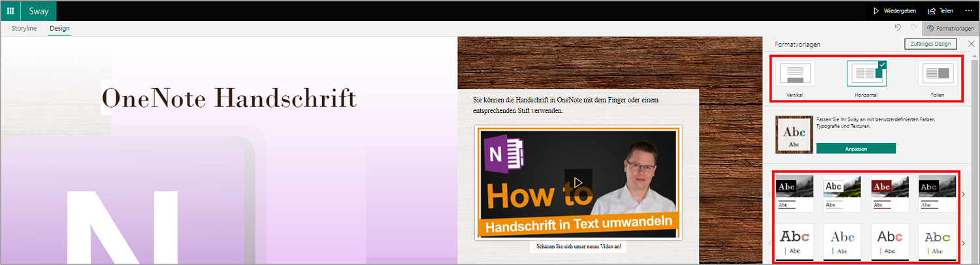Show previous styles in the white-background style row
This screenshot has width=980, height=265.
coord(770,243)
